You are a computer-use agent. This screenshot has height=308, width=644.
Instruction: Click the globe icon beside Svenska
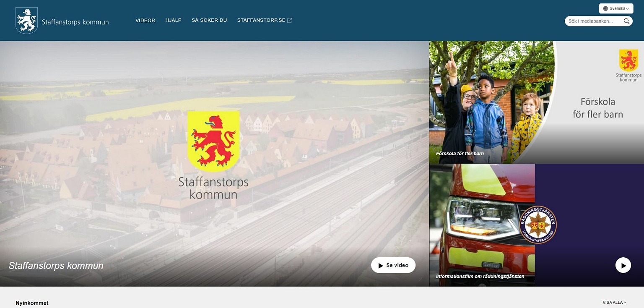pos(605,8)
